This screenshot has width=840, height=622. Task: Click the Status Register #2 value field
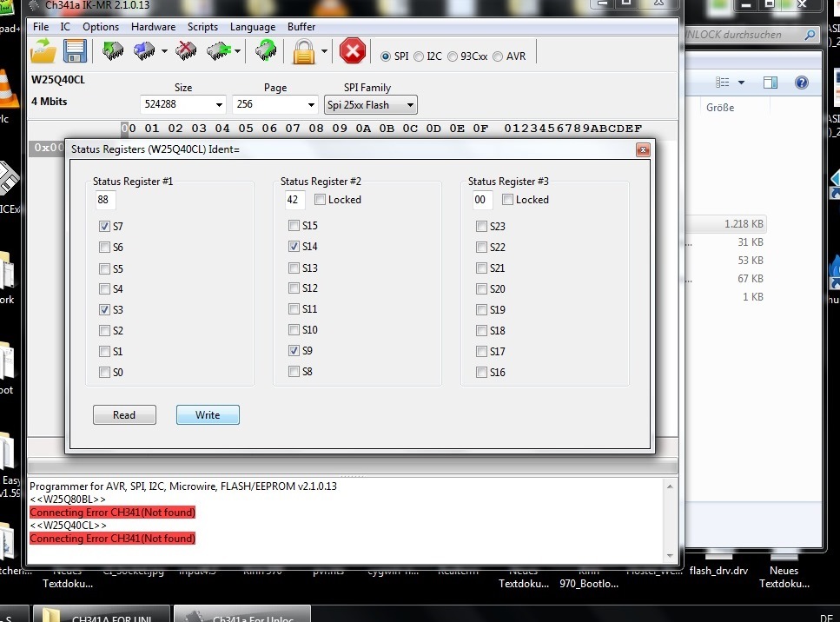[x=294, y=200]
